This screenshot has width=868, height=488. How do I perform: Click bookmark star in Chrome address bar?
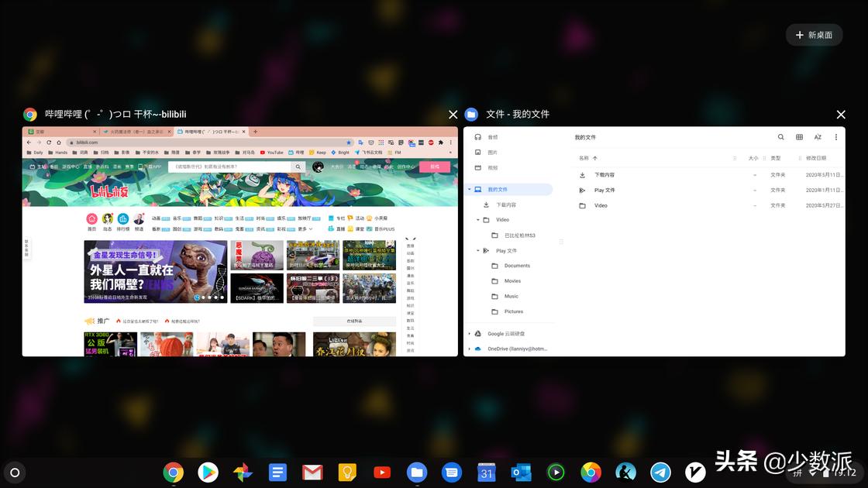coord(348,143)
